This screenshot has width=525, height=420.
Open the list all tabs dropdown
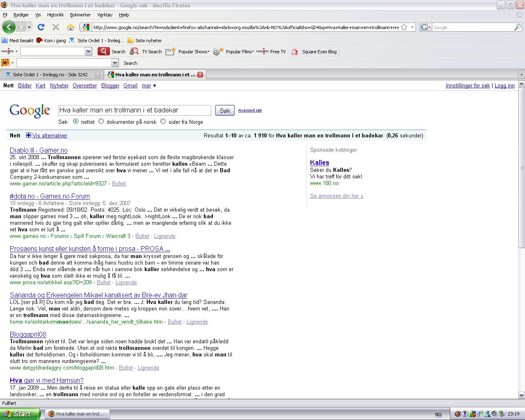(521, 75)
